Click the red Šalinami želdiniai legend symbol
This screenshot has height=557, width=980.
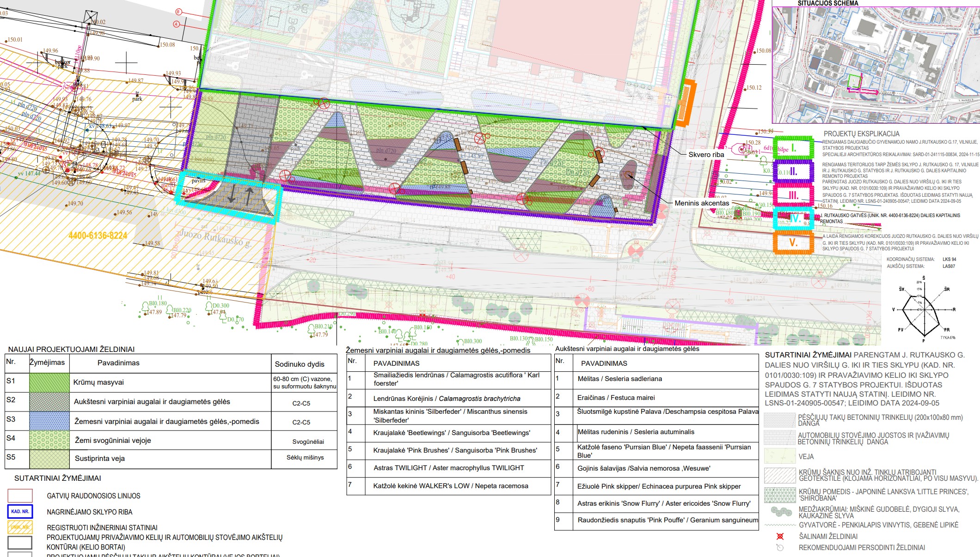click(780, 536)
